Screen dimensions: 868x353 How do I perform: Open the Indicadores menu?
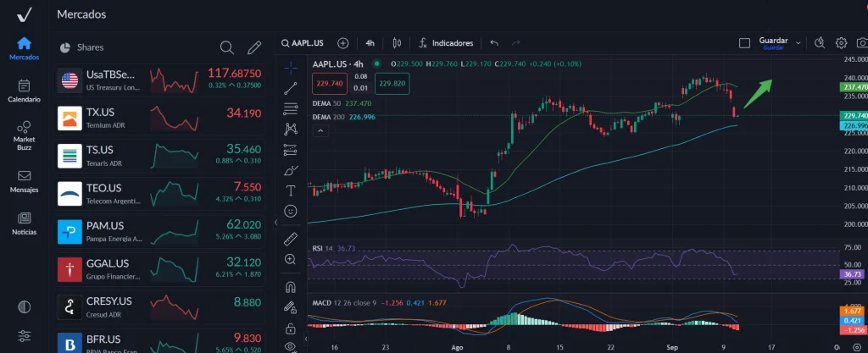(x=446, y=43)
